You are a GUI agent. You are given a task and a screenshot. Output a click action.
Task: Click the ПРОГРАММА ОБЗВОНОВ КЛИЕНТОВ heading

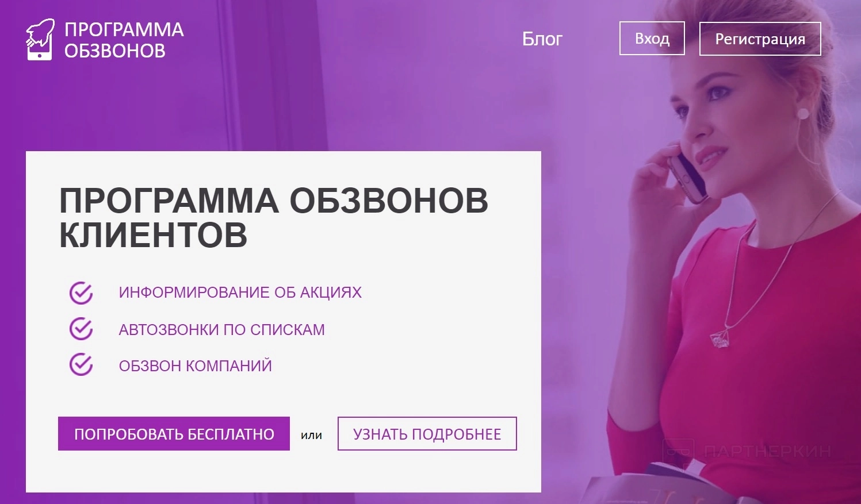274,218
